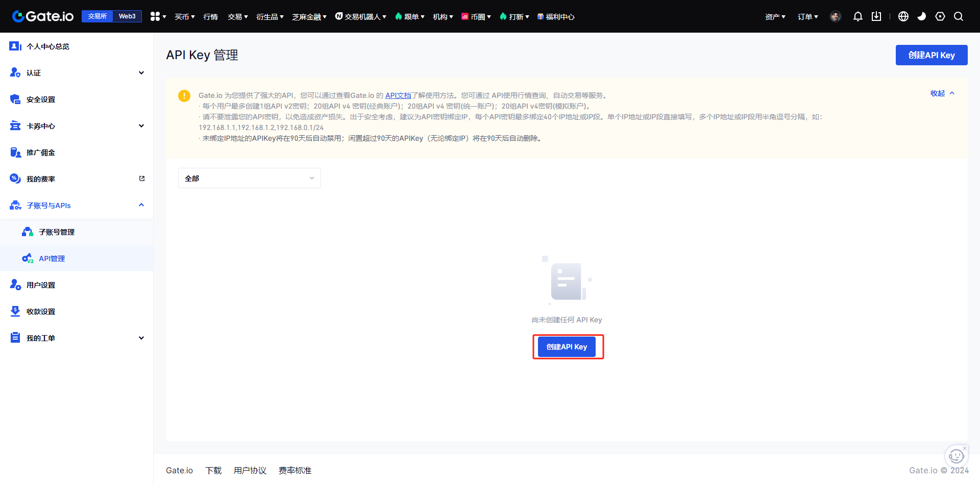Screen dimensions: 980x486
Task: Click the search magnifier icon
Action: 959,16
